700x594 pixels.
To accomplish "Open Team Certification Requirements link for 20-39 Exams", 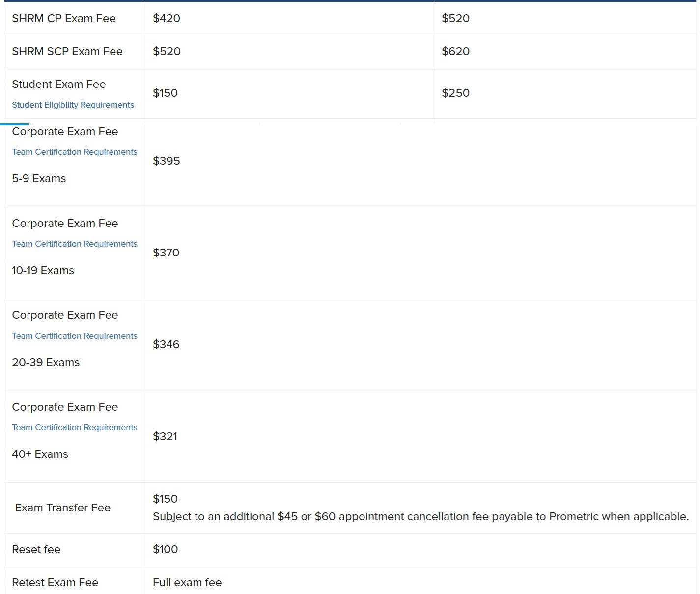I will click(75, 336).
